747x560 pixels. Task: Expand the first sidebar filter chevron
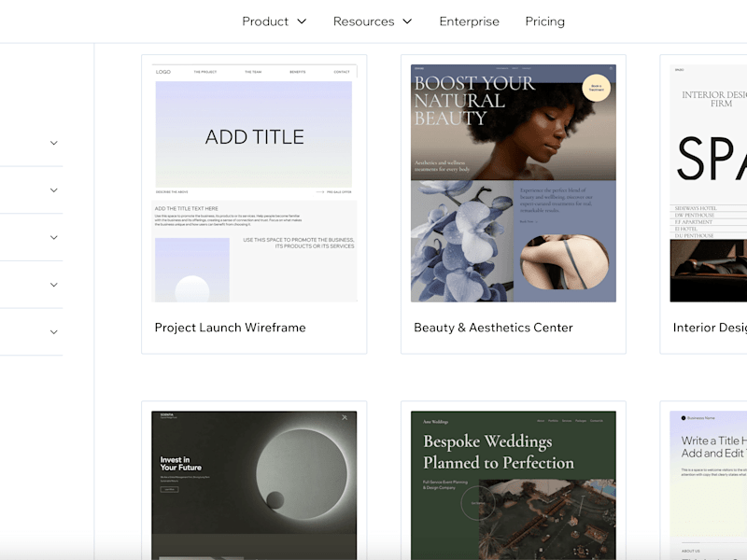click(x=54, y=143)
